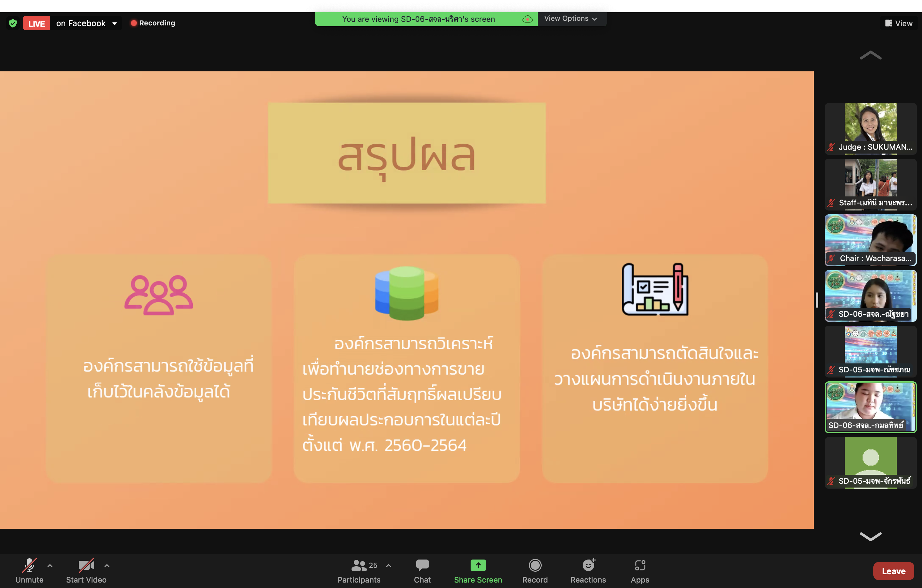Click the Unmute microphone button
This screenshot has width=922, height=588.
click(x=29, y=570)
